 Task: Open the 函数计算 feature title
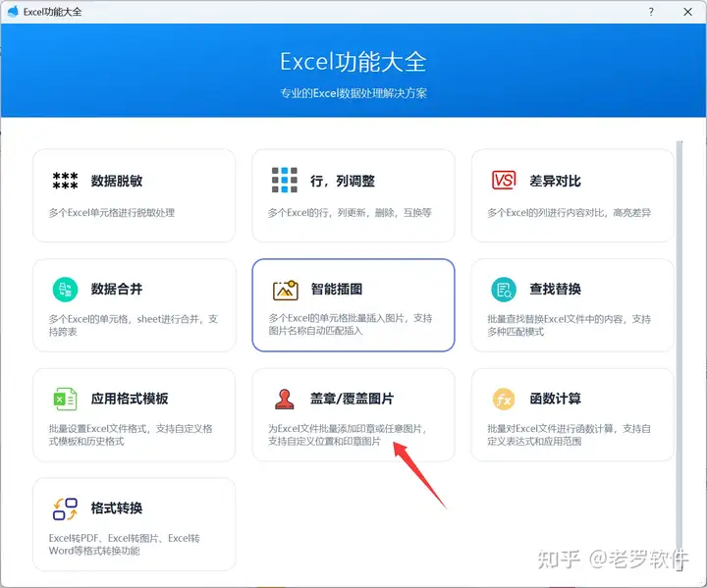(555, 399)
